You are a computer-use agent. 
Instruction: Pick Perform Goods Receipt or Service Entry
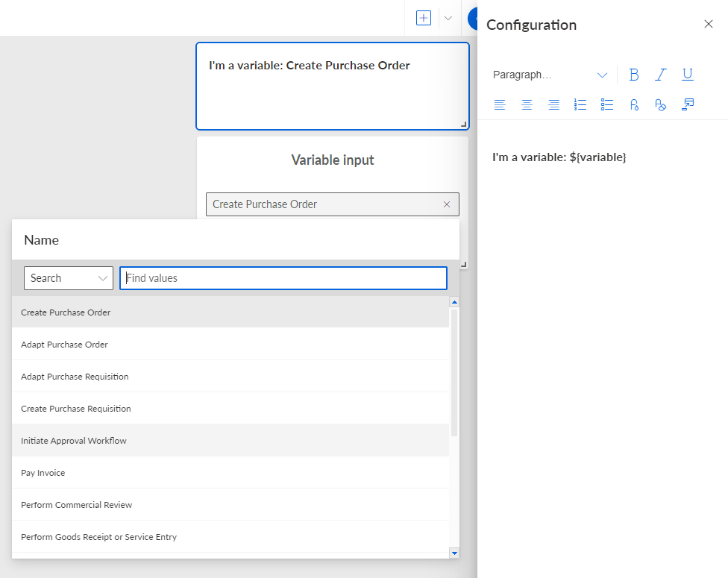coord(230,537)
